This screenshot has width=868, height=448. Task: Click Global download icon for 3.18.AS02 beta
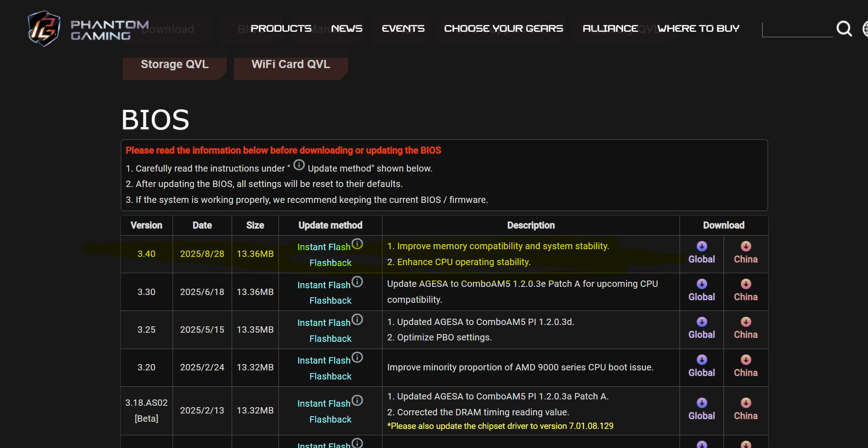click(x=702, y=403)
